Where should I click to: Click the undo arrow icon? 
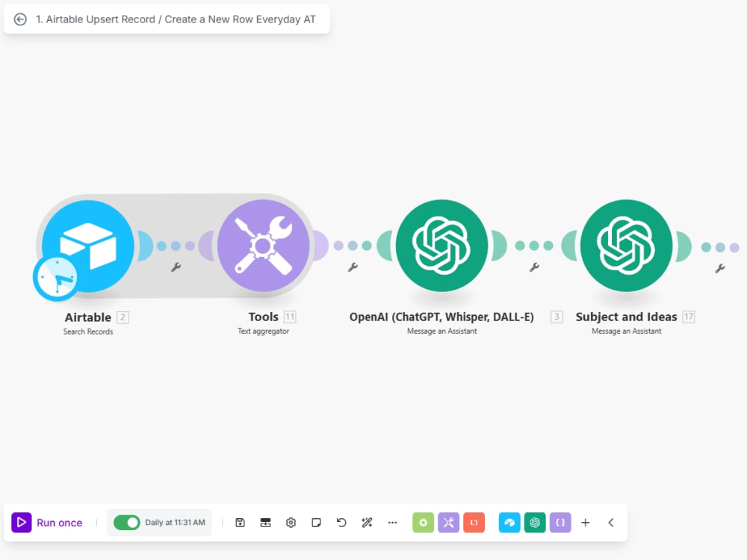click(341, 523)
